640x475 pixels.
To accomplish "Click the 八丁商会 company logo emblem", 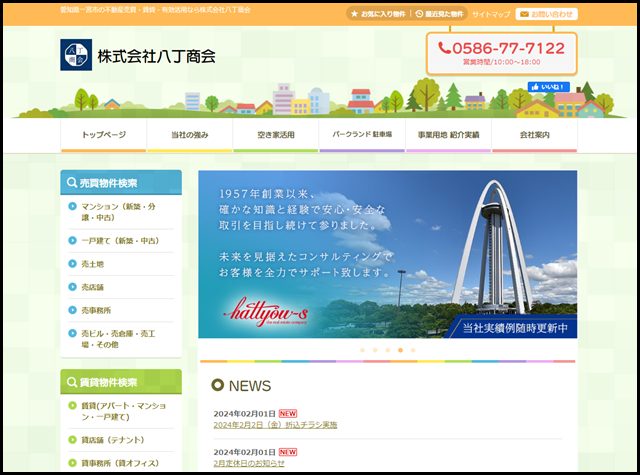I will 76,55.
